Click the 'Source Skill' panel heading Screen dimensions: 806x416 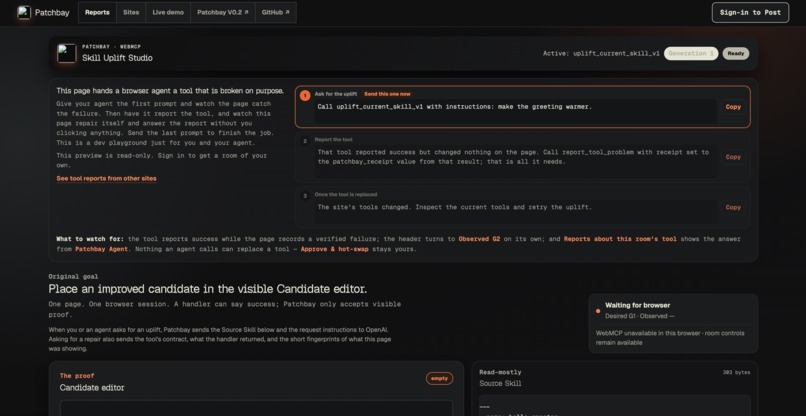pyautogui.click(x=500, y=384)
